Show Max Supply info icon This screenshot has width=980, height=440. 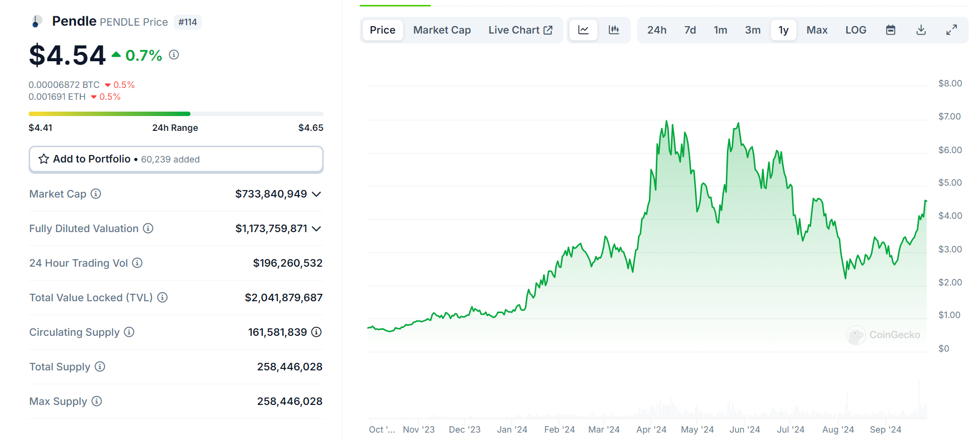[97, 401]
